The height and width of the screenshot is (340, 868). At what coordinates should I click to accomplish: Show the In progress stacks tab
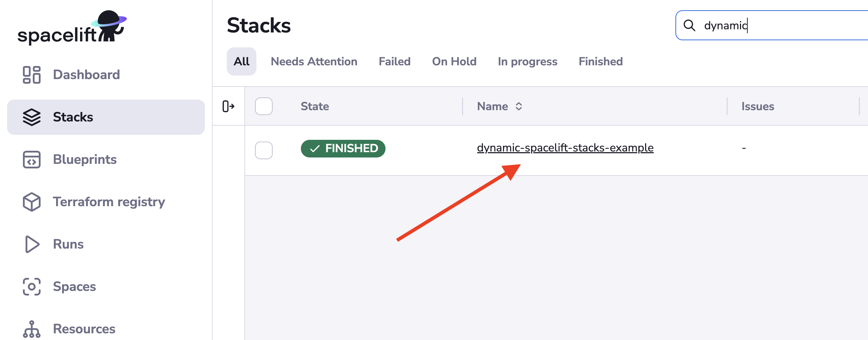tap(527, 61)
